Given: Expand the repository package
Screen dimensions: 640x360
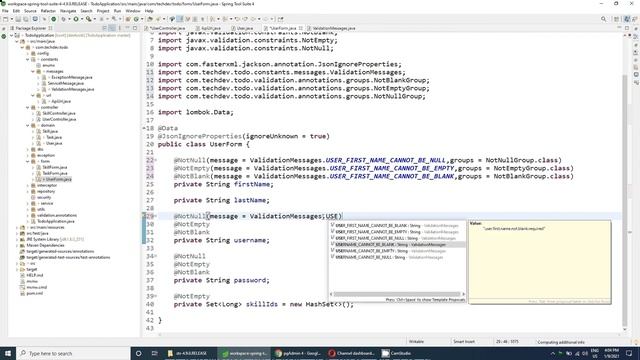Looking at the screenshot, I should coord(28,191).
